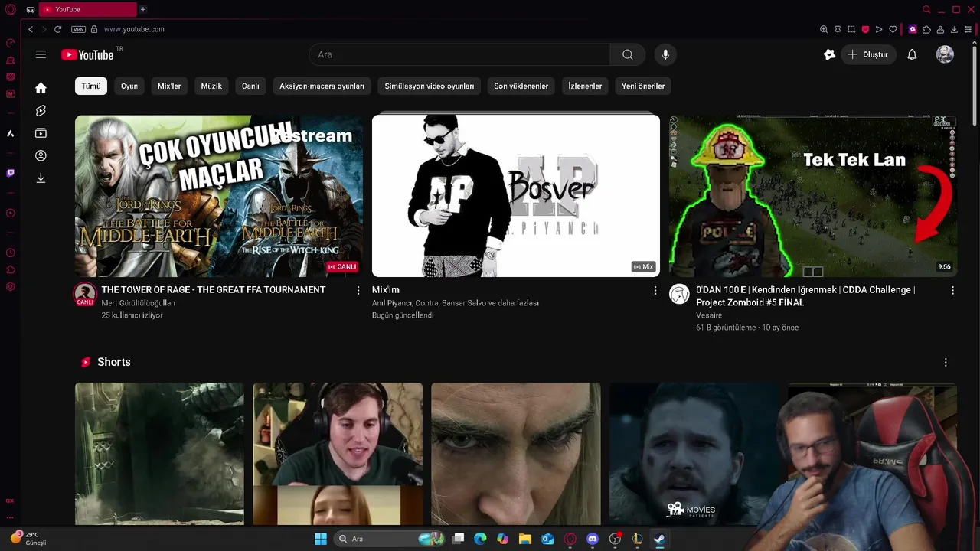This screenshot has width=980, height=551.
Task: Select the Son yüklenenler chip
Action: (x=521, y=86)
